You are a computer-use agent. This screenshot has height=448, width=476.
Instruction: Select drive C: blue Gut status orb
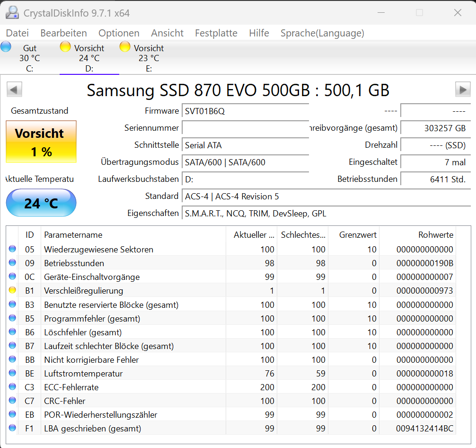coord(6,46)
